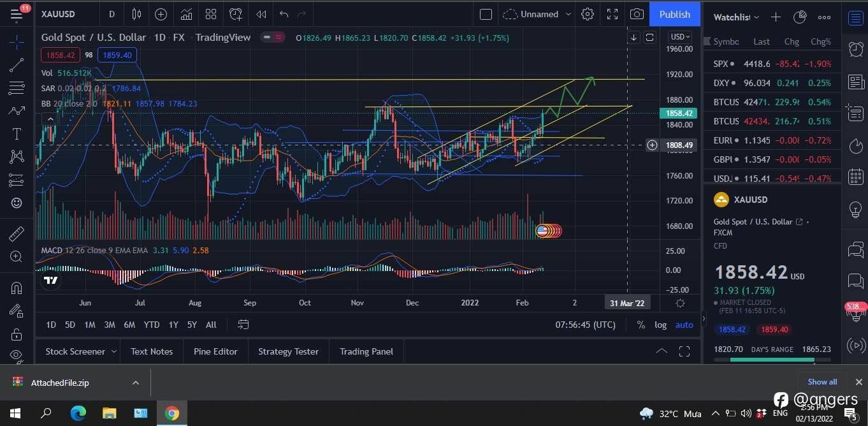The height and width of the screenshot is (426, 868).
Task: Open the chart settings gear
Action: click(588, 14)
